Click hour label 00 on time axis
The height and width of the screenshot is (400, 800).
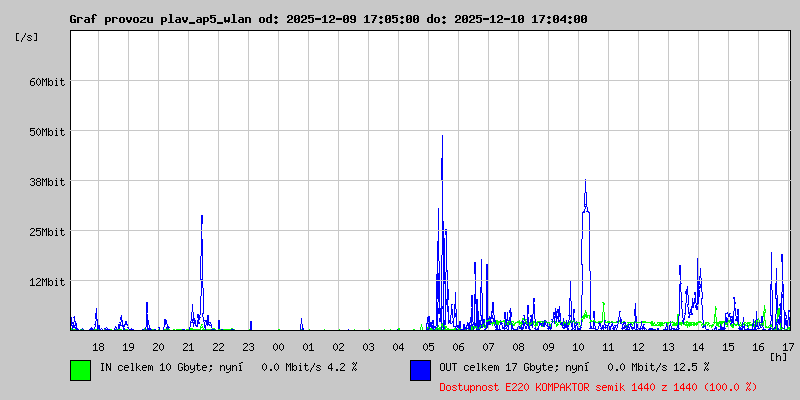click(x=279, y=347)
